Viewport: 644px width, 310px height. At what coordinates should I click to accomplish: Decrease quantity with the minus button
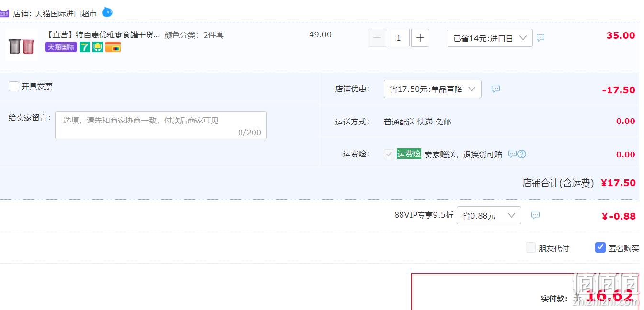pyautogui.click(x=377, y=38)
